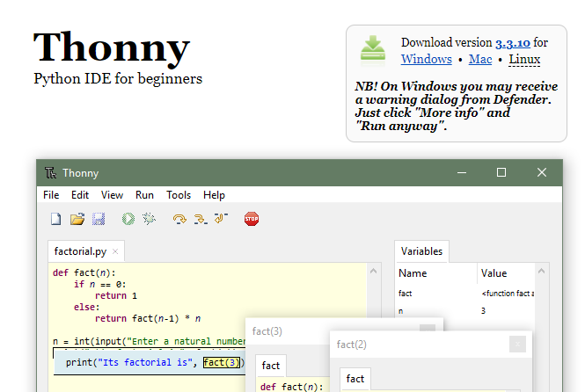Click the New file toolbar icon
Image resolution: width=585 pixels, height=392 pixels.
click(56, 219)
